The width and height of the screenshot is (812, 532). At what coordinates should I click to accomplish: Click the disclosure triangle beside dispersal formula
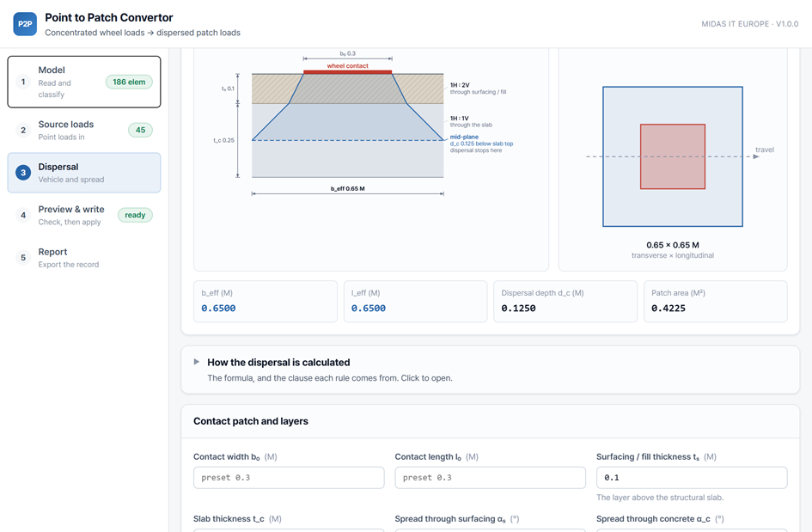196,362
